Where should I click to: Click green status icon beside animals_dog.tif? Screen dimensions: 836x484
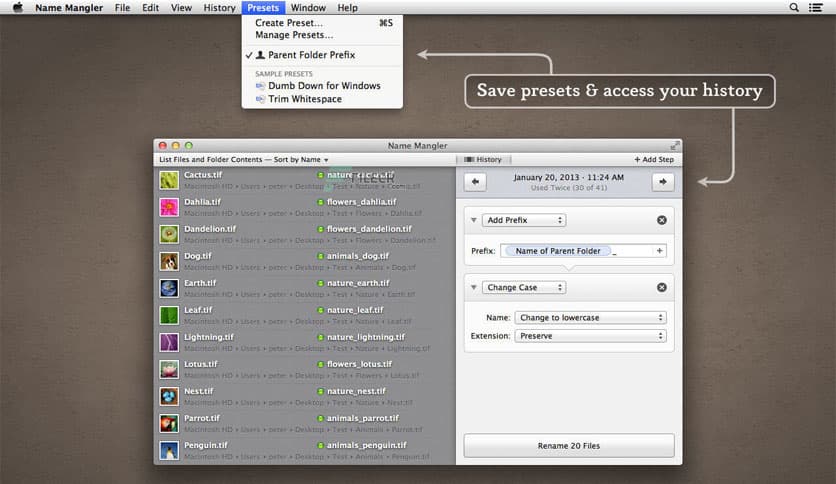320,256
